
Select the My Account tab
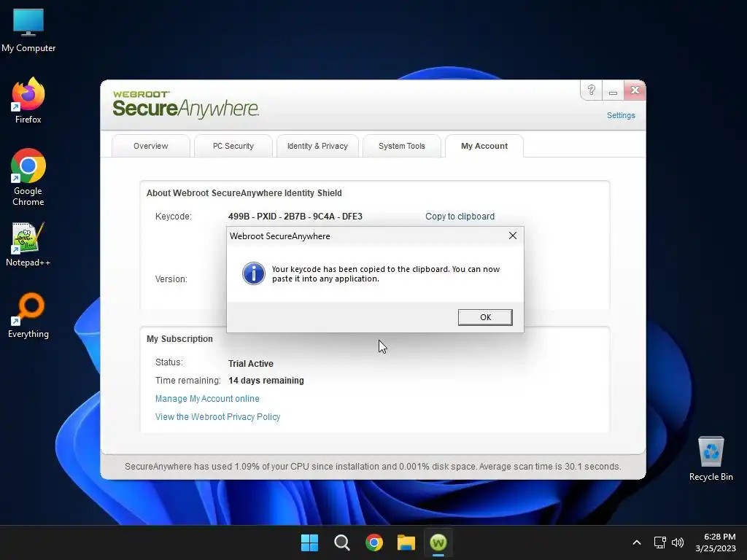tap(484, 146)
